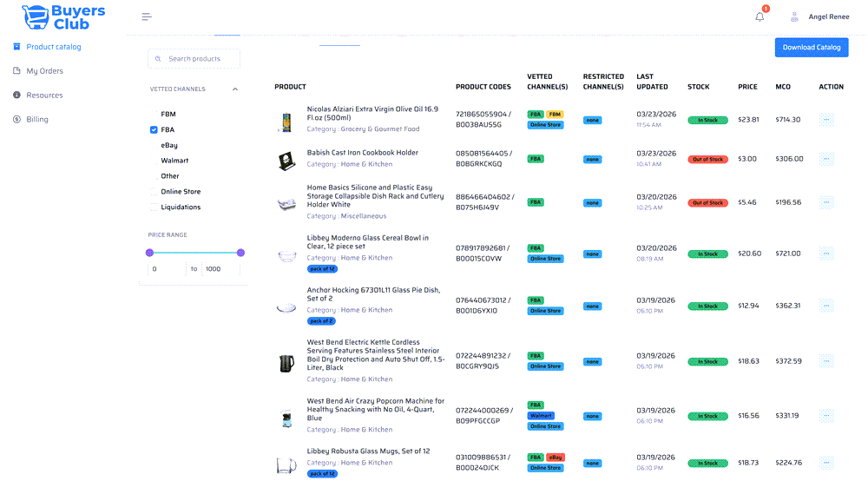Click the Buyers Club logo
The width and height of the screenshot is (868, 481).
point(63,16)
